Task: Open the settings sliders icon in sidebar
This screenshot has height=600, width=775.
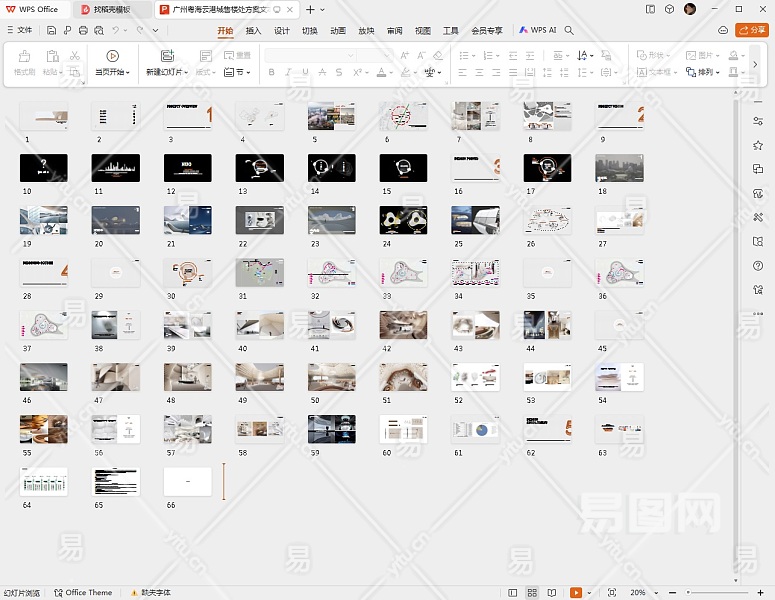Action: pyautogui.click(x=758, y=121)
